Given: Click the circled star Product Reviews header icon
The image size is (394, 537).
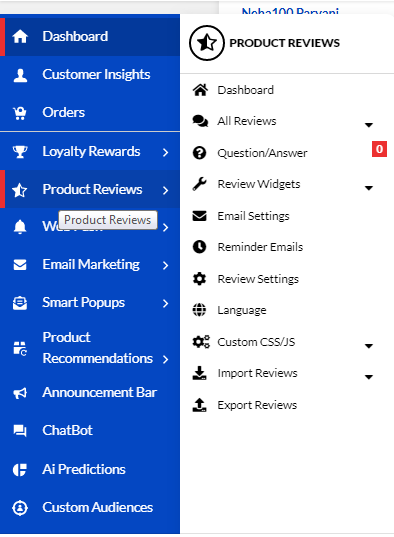Looking at the screenshot, I should 207,43.
